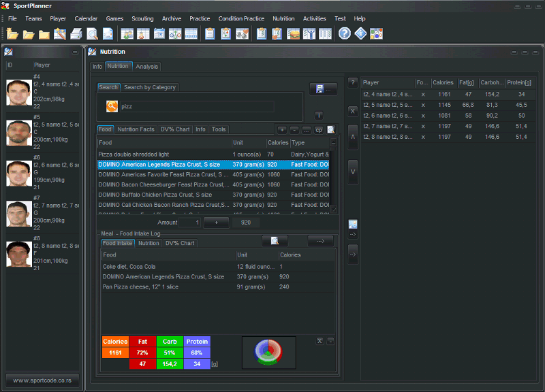
Task: Open the DV% Chart tab in Food Intake Log
Action: point(180,244)
